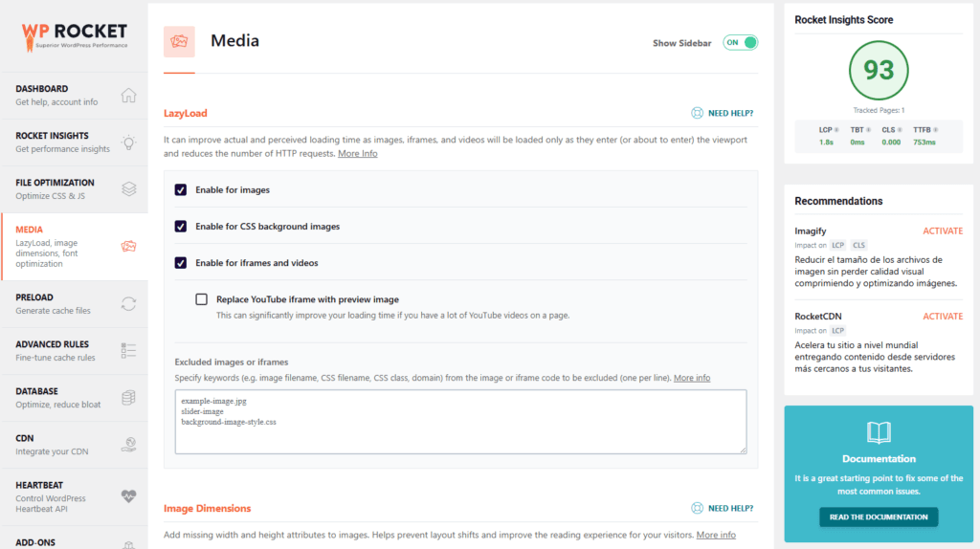Screen dimensions: 980x549
Task: Open the Rocket Insights section
Action: [x=75, y=142]
